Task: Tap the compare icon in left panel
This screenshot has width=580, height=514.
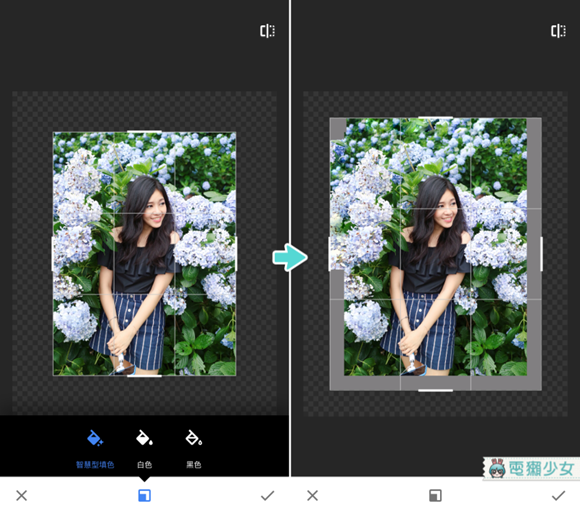Action: pyautogui.click(x=267, y=31)
